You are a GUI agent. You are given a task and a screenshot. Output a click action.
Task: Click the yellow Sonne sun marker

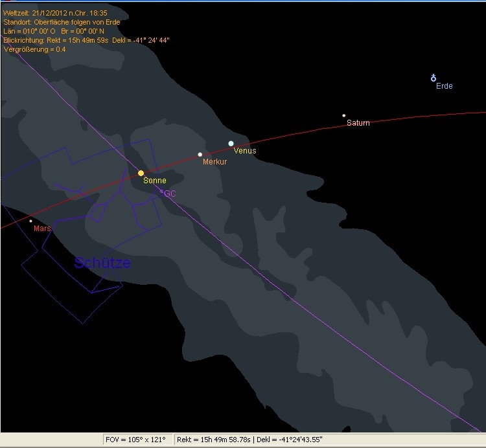pos(141,173)
